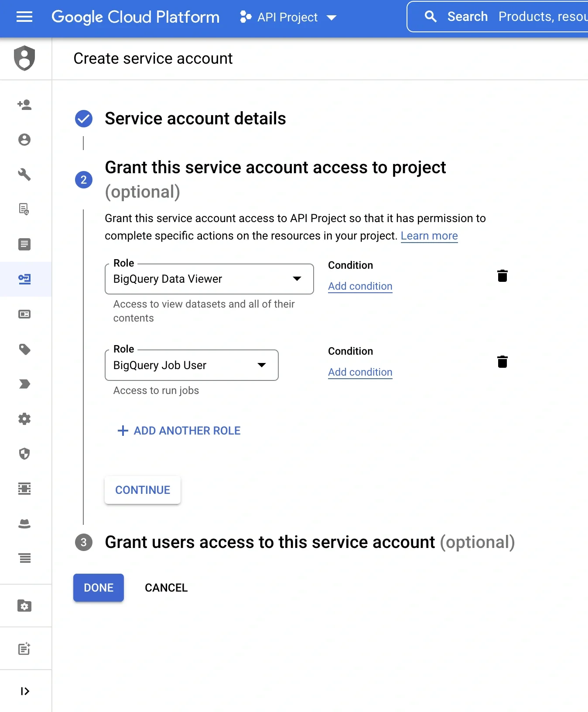Viewport: 588px width, 712px height.
Task: Click the Learn more link
Action: [429, 236]
